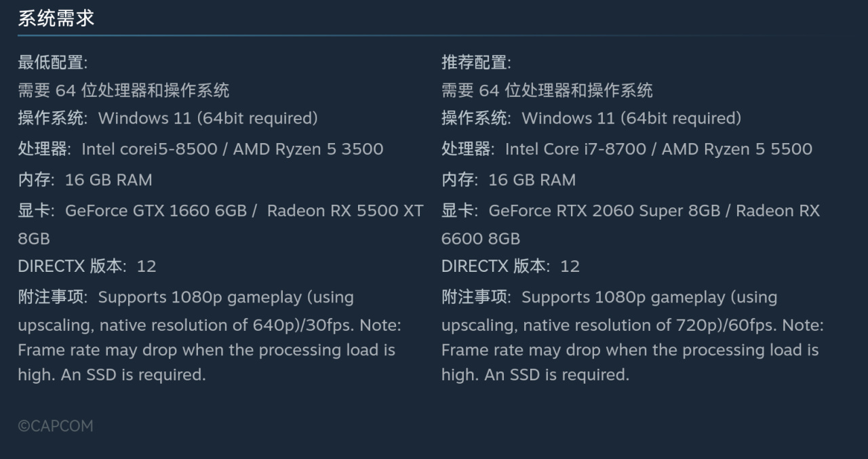Click the GeForce RTX 2060 Super 8GB text

604,211
